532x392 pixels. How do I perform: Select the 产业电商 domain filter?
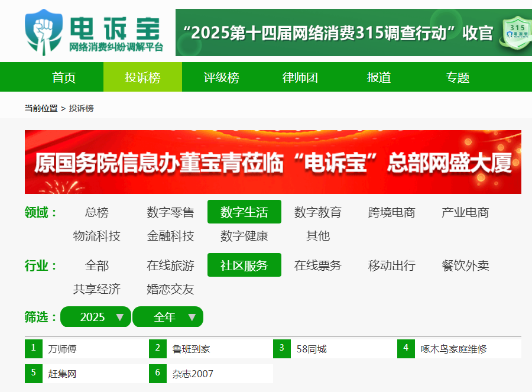[465, 212]
